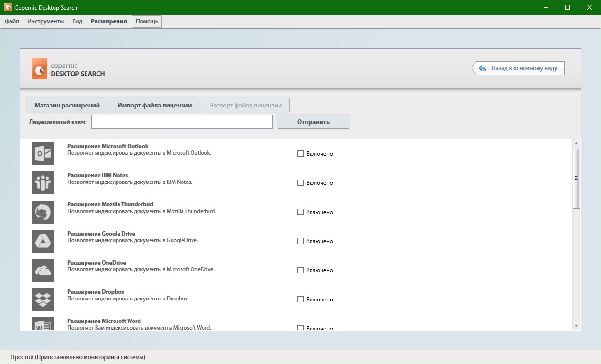The image size is (601, 364).
Task: Open the Расширения menu
Action: [109, 21]
